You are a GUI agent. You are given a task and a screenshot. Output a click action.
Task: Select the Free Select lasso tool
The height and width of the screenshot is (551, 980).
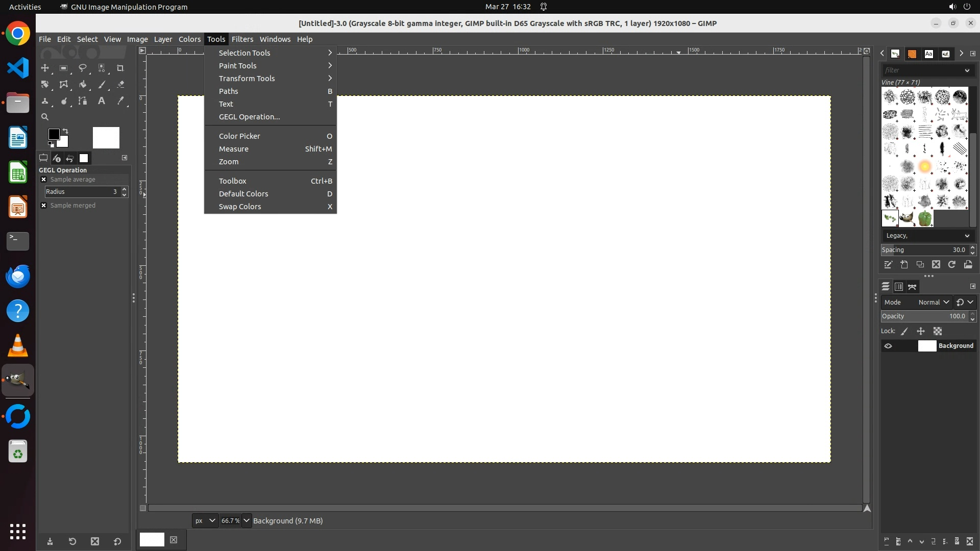pyautogui.click(x=82, y=68)
